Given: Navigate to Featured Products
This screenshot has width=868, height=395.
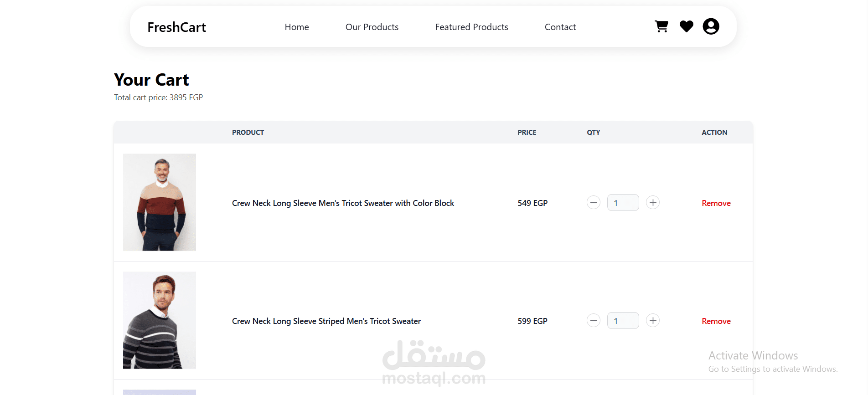Looking at the screenshot, I should point(471,27).
